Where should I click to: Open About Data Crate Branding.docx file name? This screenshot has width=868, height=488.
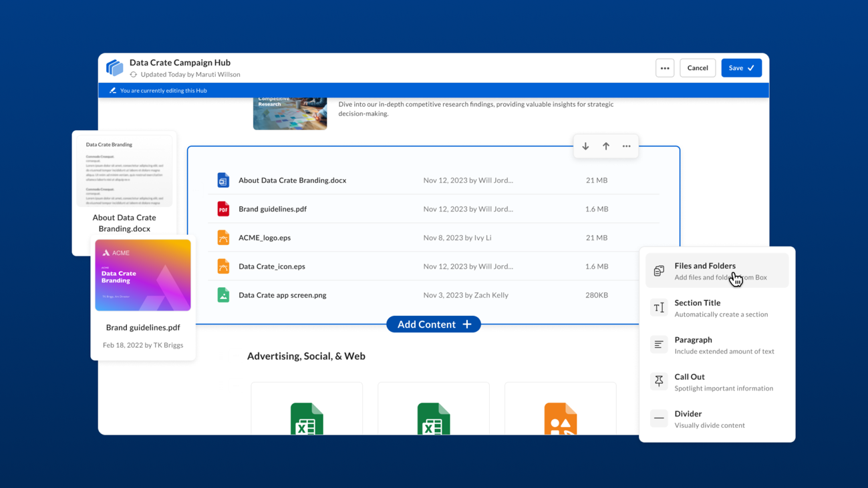pos(292,180)
